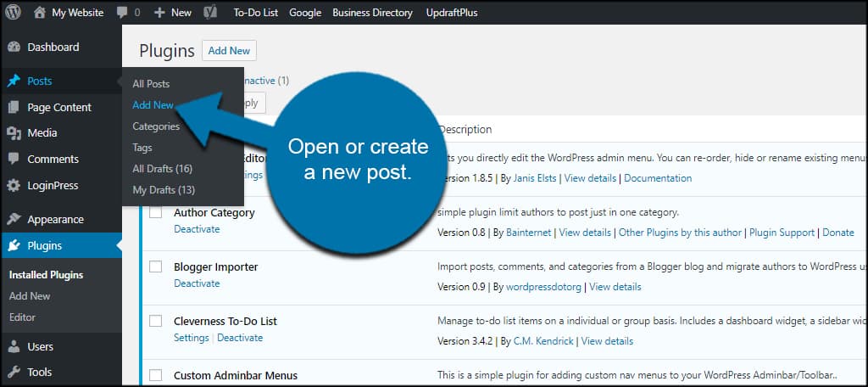Open Page Content menu item
Image resolution: width=868 pixels, height=387 pixels.
coord(61,107)
